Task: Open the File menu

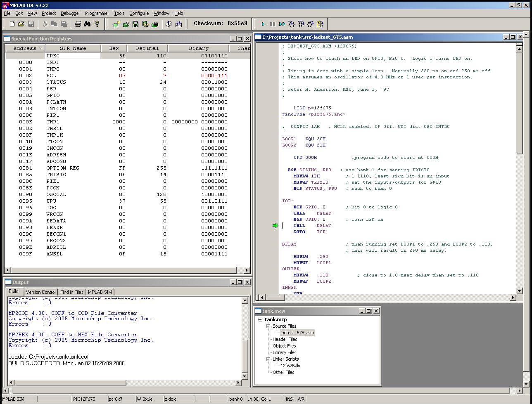Action: (x=7, y=13)
